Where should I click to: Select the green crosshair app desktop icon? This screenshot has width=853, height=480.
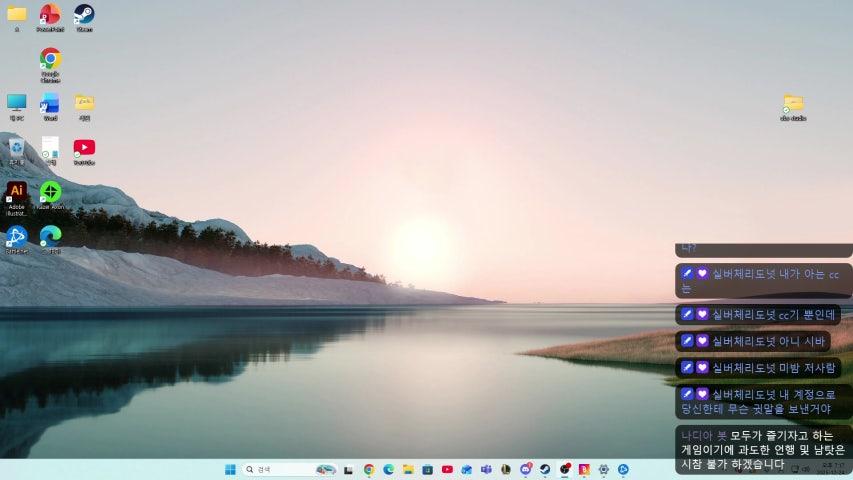[50, 192]
